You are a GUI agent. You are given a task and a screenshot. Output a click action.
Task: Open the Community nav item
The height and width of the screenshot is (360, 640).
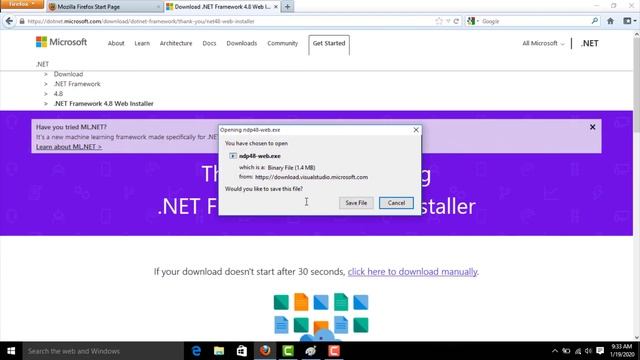click(x=282, y=43)
